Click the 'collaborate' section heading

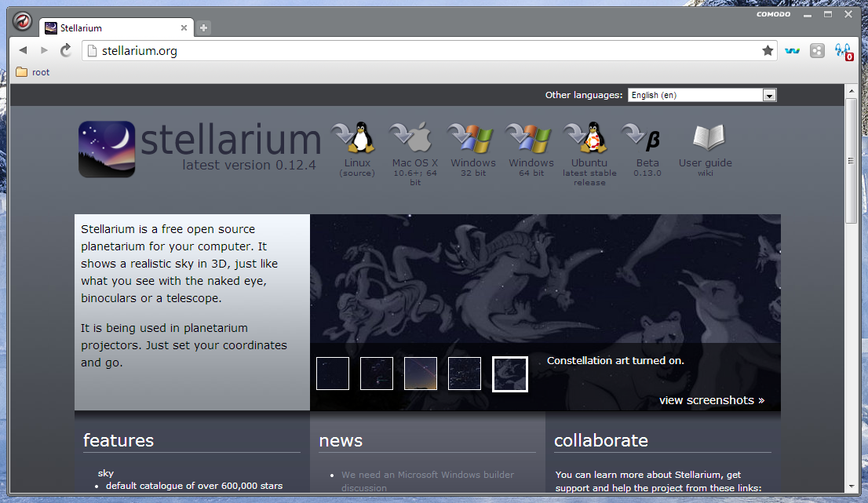(601, 440)
